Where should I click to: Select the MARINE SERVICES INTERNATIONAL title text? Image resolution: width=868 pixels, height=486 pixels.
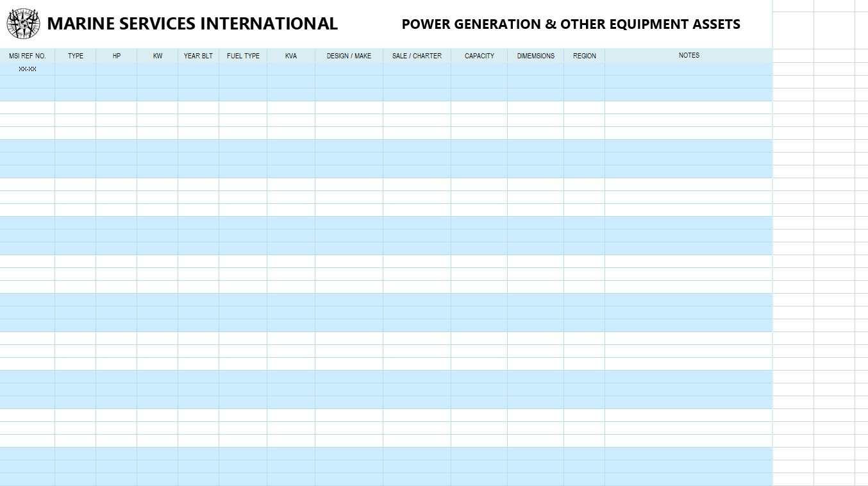coord(192,24)
